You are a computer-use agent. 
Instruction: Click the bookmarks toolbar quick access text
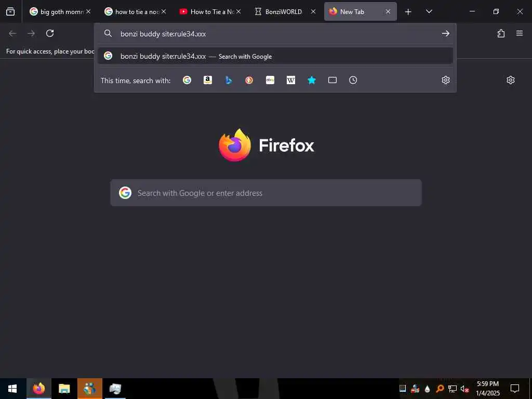(50, 51)
